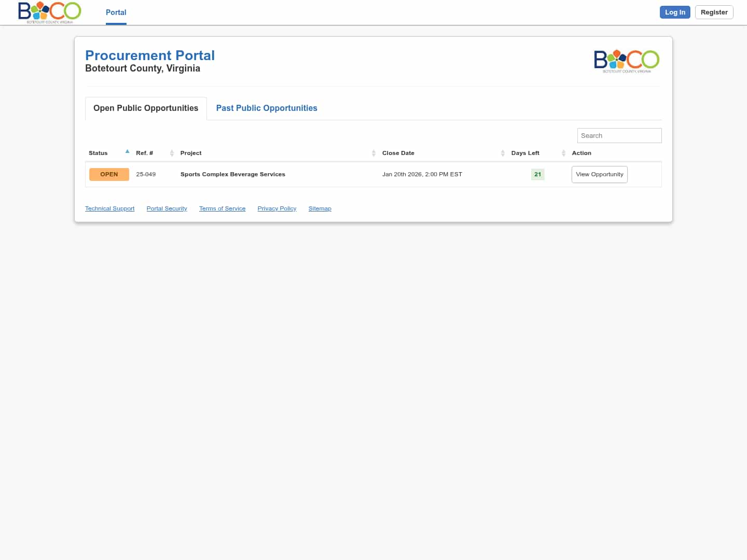Click the ascending sort arrow on Status column
The width and height of the screenshot is (747, 560).
(x=127, y=151)
